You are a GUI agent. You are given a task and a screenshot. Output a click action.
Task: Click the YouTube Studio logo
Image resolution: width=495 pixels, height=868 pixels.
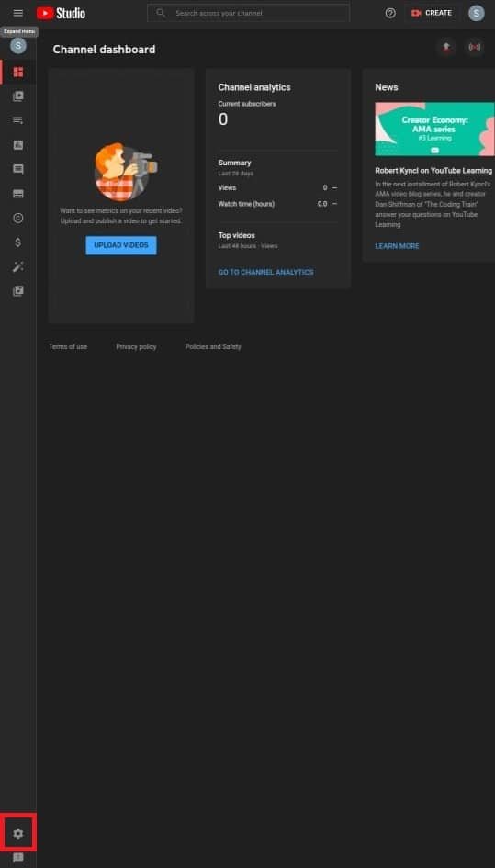62,13
